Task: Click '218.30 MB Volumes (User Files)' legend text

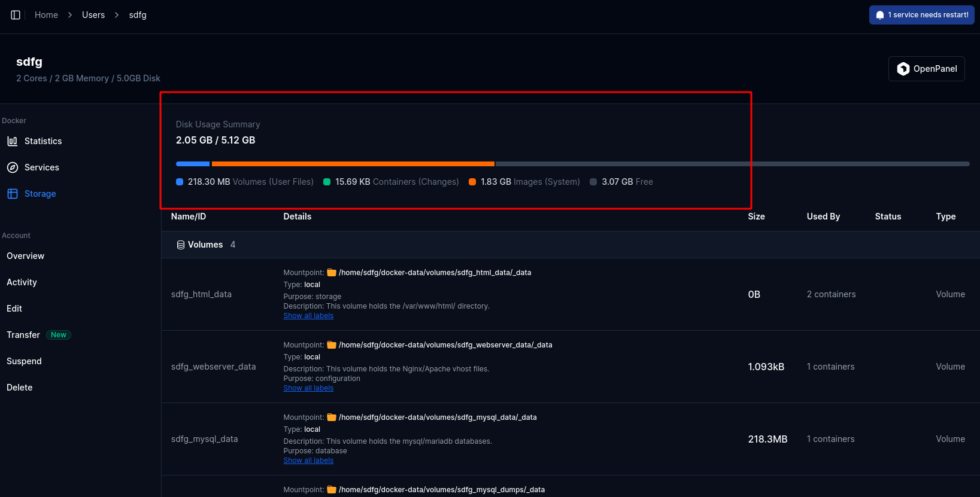Action: coord(251,182)
